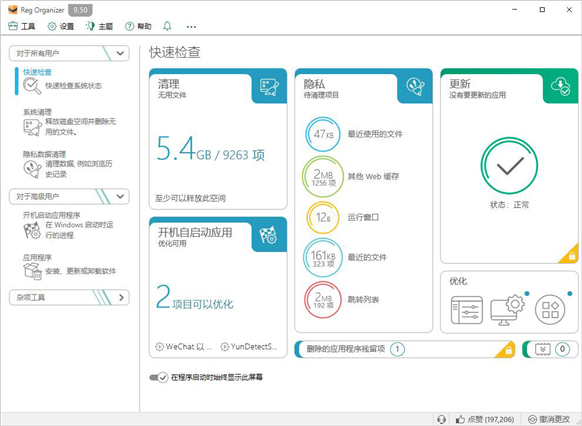Click the 其他 Web 缓存 label
This screenshot has width=582, height=426.
(373, 176)
